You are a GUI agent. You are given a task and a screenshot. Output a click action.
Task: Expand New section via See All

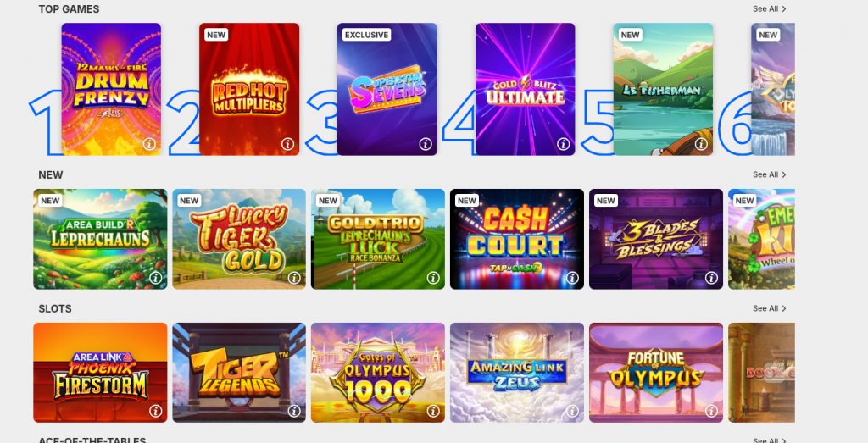770,174
